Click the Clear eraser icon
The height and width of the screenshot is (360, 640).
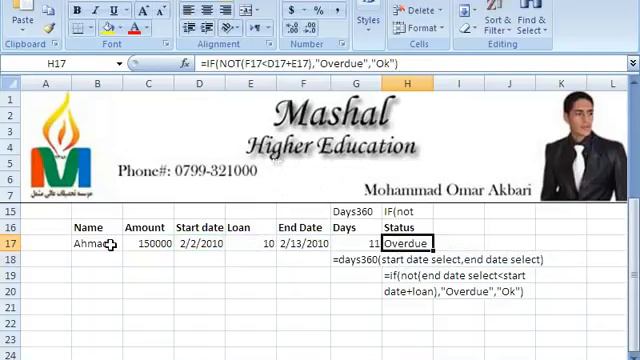464,29
